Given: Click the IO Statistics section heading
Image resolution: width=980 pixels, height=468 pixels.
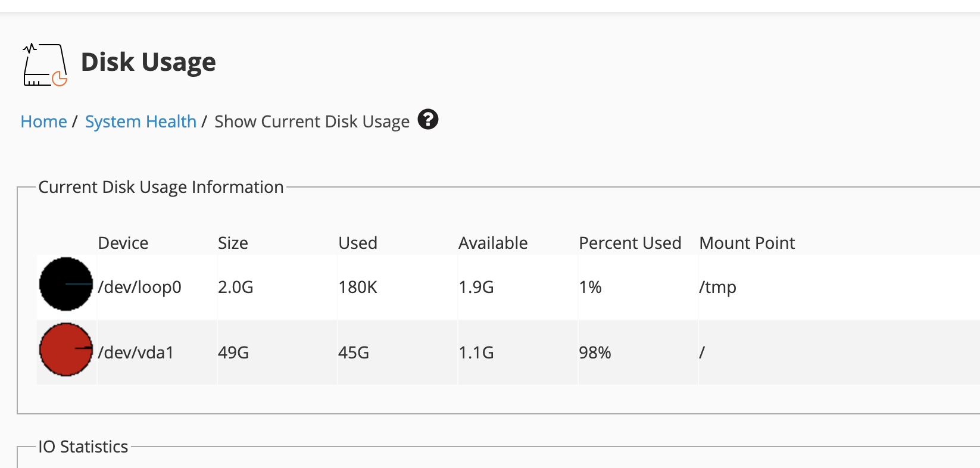Looking at the screenshot, I should coord(83,447).
